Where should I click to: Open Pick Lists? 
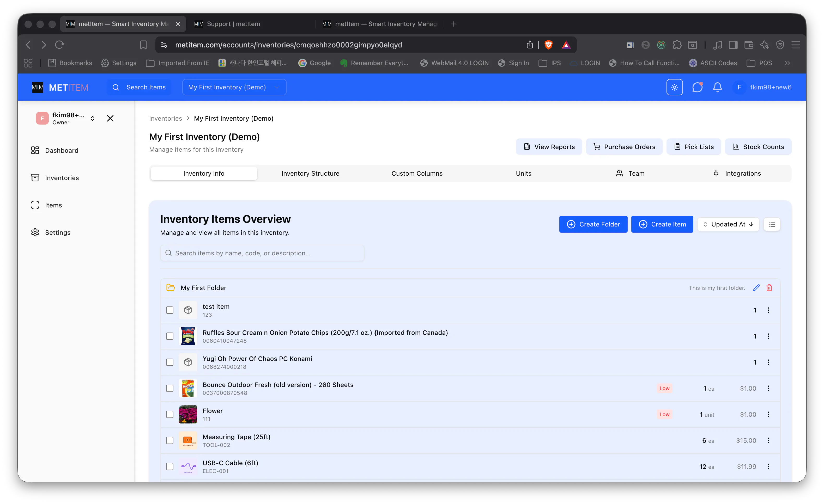(694, 147)
